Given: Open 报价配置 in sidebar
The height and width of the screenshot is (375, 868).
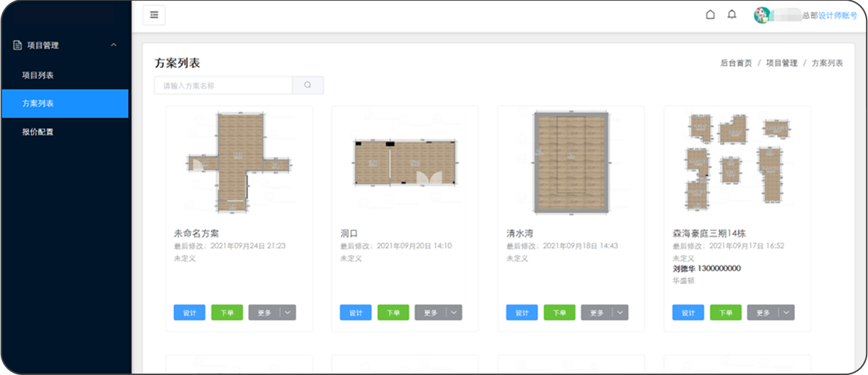Looking at the screenshot, I should click(x=38, y=132).
